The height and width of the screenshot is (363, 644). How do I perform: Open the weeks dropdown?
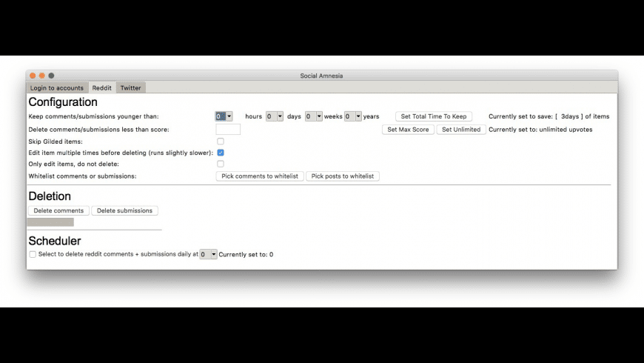314,116
